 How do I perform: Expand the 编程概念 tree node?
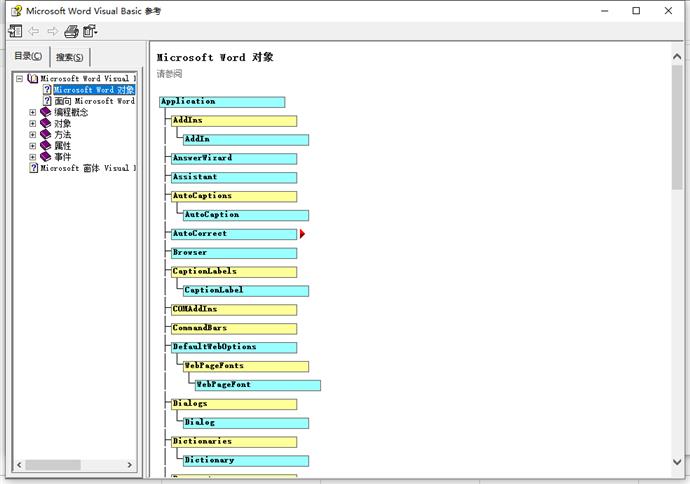click(33, 112)
